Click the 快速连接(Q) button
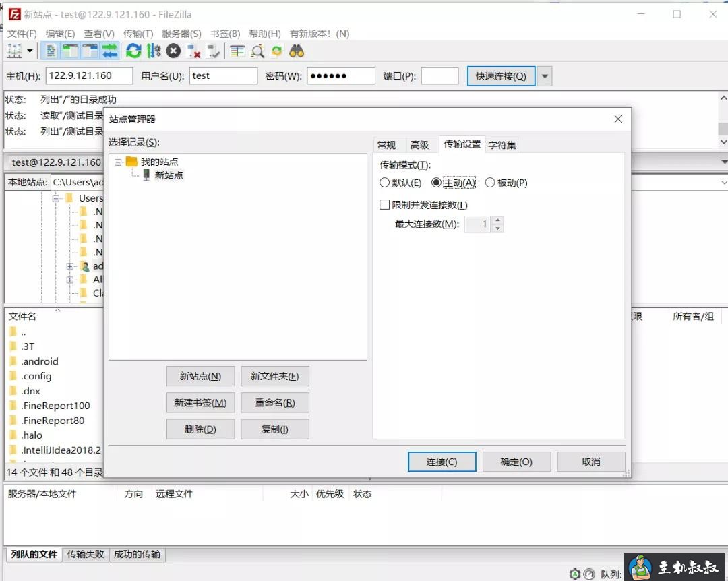The image size is (728, 581). click(501, 76)
